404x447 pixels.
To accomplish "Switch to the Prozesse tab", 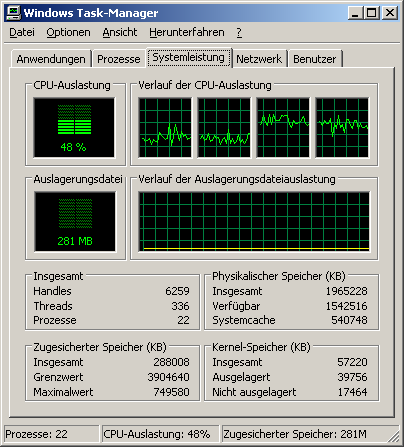I will [119, 59].
